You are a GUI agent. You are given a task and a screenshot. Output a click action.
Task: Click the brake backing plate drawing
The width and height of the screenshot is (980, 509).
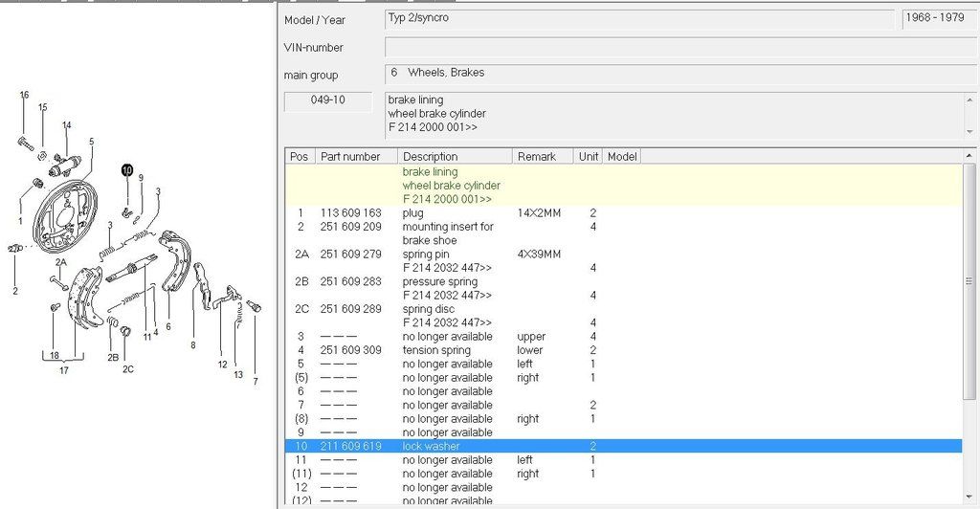point(65,217)
